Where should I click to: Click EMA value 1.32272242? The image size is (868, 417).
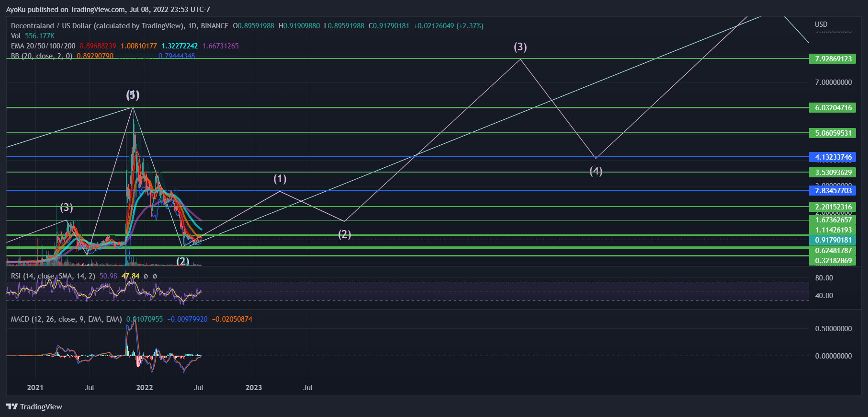tap(180, 46)
